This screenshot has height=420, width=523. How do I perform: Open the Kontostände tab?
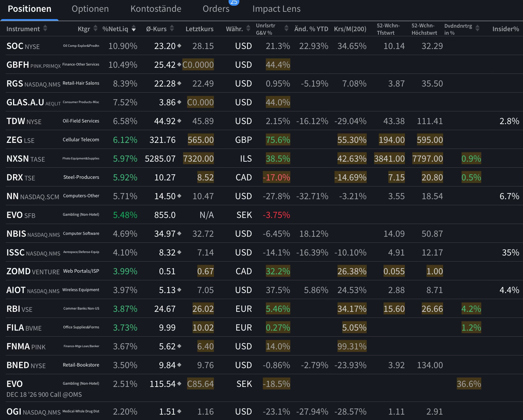coord(156,9)
